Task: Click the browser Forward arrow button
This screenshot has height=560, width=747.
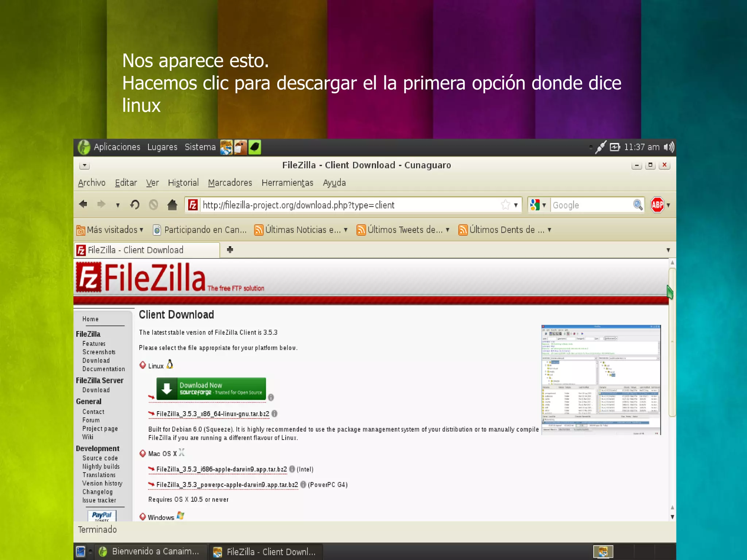Action: (101, 204)
